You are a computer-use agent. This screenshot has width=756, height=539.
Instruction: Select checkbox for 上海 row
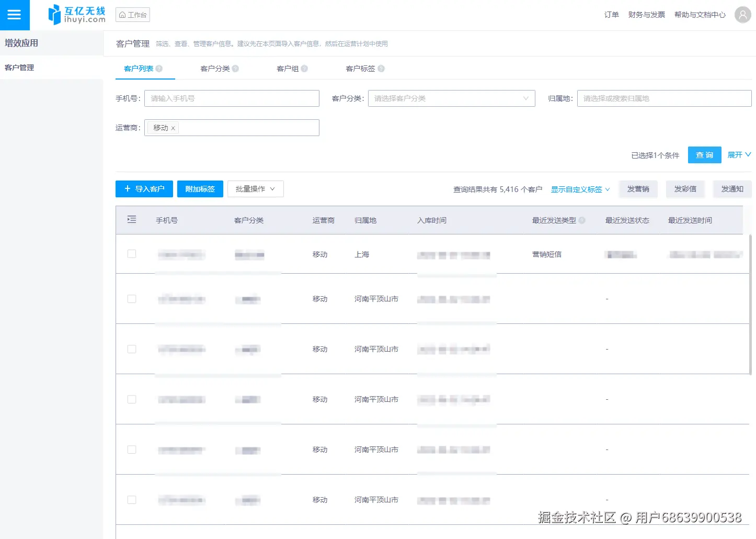132,254
